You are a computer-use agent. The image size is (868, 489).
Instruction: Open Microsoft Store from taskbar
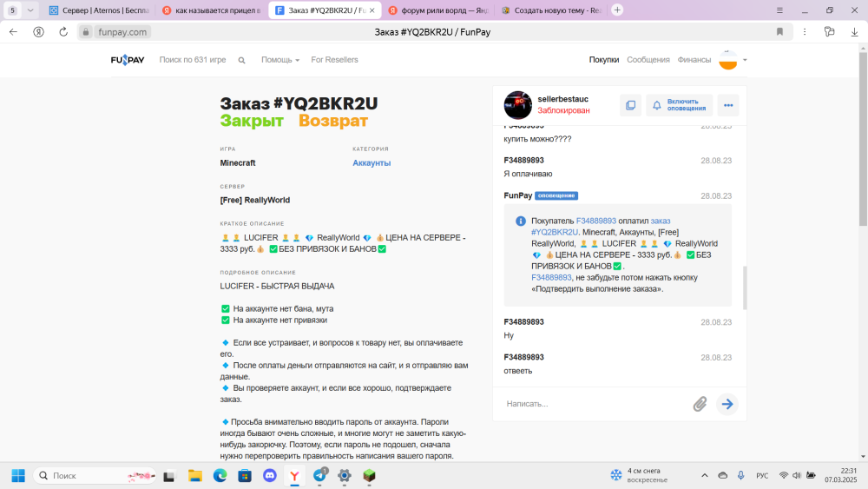pos(245,476)
